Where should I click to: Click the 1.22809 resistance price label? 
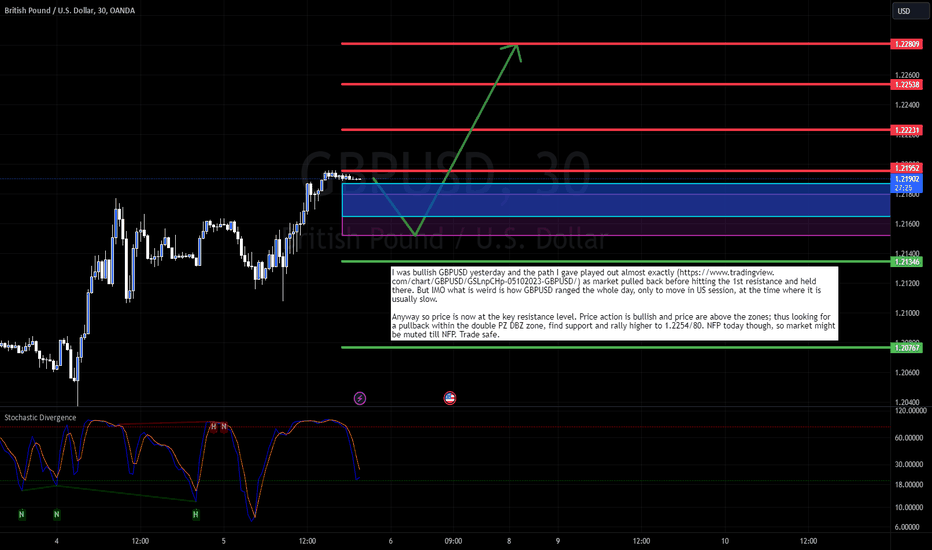[x=906, y=44]
